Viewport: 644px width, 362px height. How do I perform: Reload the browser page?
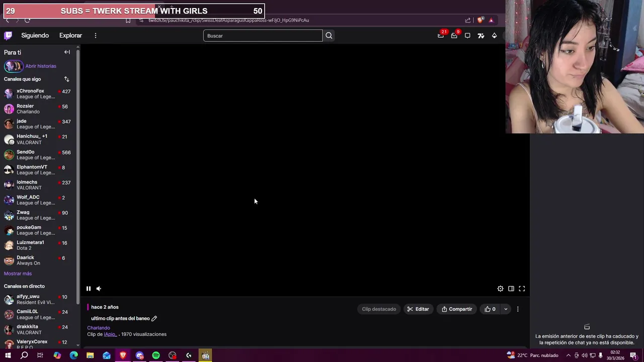tap(27, 20)
